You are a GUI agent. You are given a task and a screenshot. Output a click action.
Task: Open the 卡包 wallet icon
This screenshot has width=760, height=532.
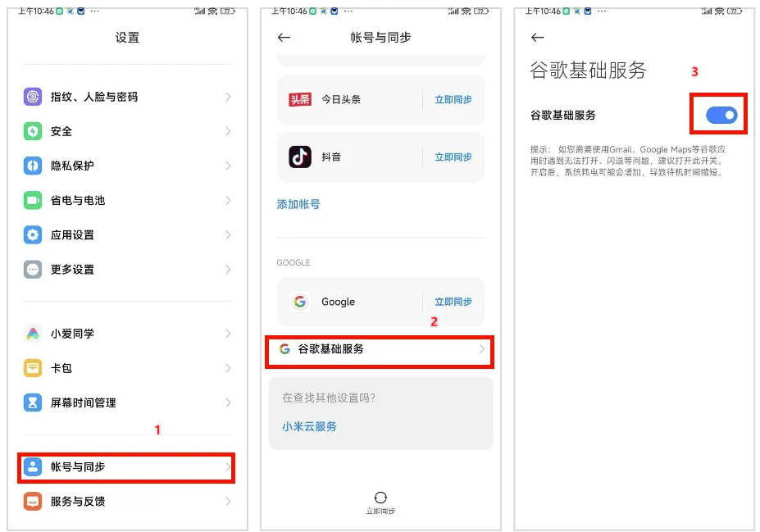(x=33, y=368)
